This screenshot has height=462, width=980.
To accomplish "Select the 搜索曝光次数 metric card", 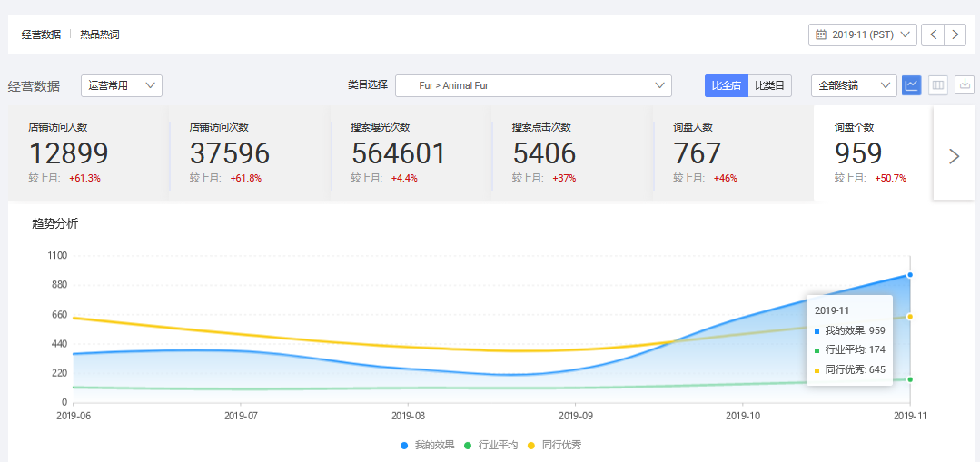I will 410,152.
